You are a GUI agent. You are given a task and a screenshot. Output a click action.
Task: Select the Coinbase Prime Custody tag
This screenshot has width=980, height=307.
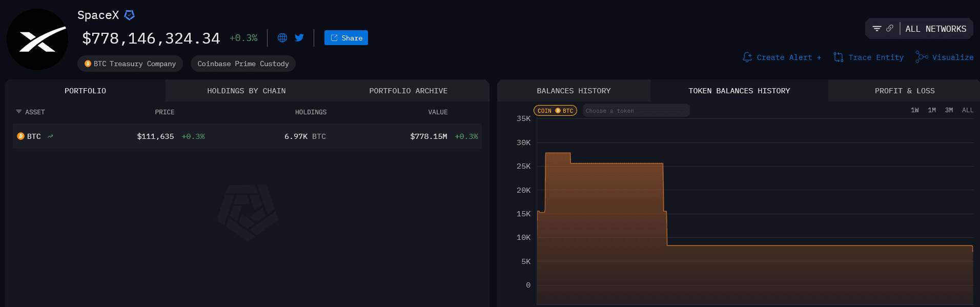click(243, 64)
